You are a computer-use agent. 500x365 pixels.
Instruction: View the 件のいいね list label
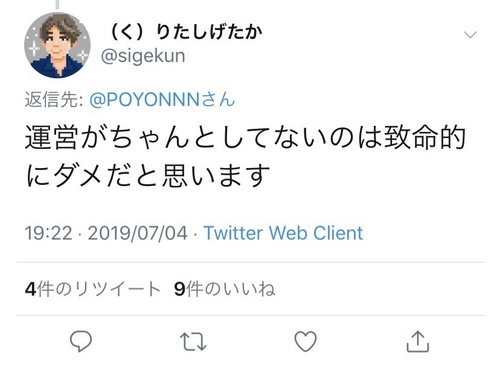231,289
